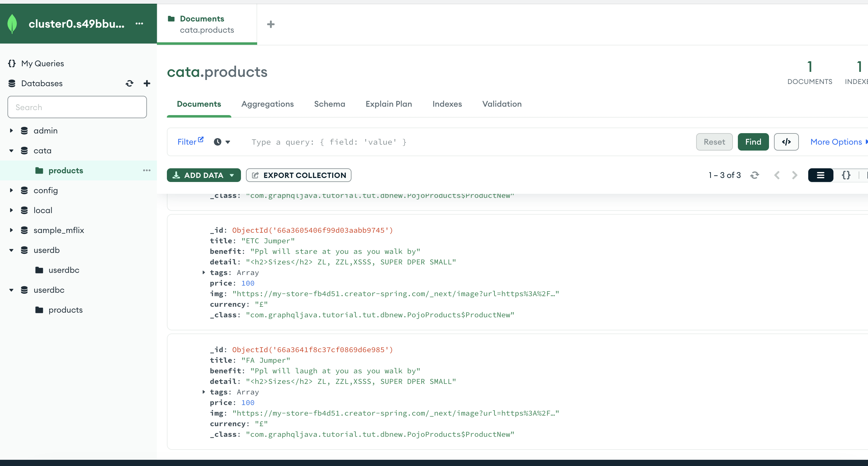The image size is (868, 466).
Task: Click the create database plus icon
Action: pyautogui.click(x=147, y=83)
